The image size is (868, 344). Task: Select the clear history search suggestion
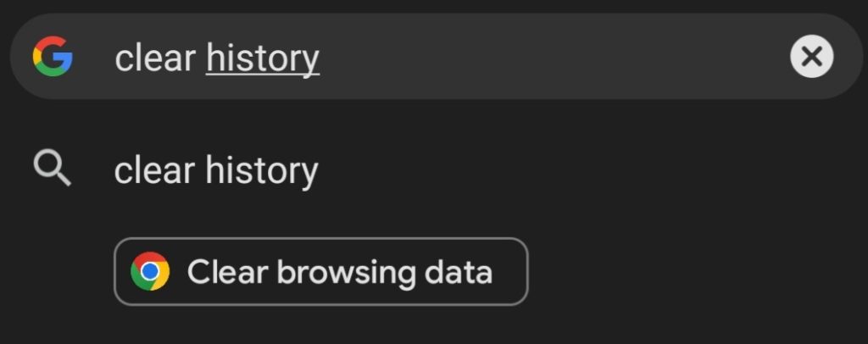pyautogui.click(x=434, y=169)
